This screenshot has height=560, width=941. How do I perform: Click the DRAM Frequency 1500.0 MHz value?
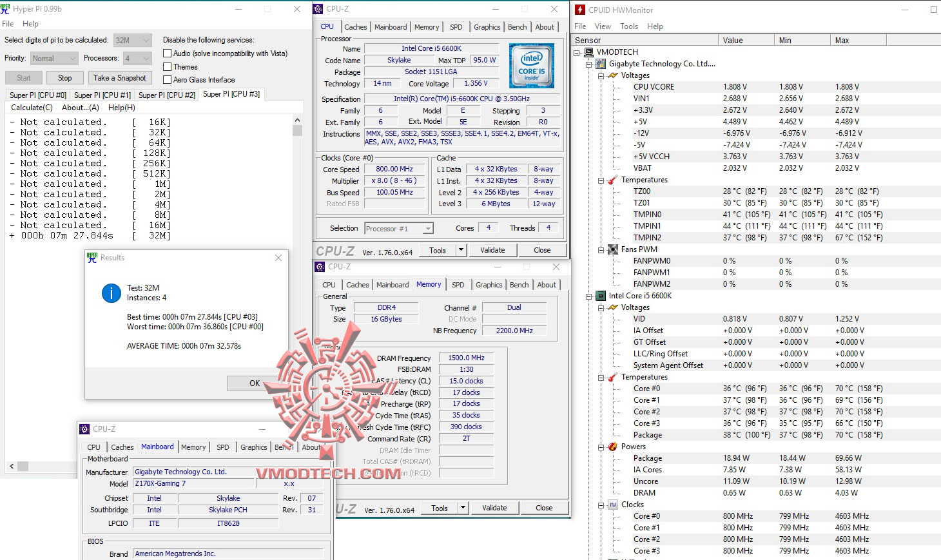466,358
